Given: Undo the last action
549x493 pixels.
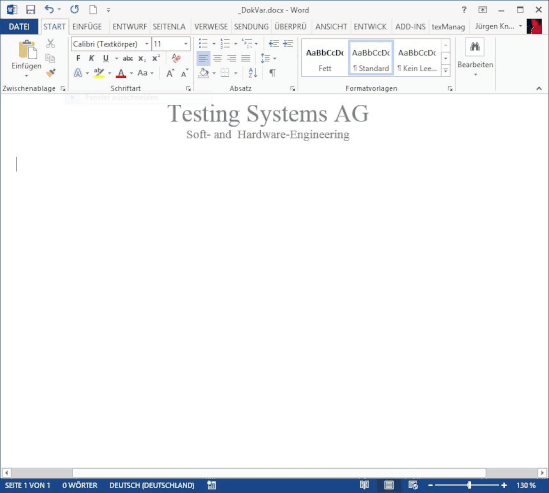Looking at the screenshot, I should 49,9.
